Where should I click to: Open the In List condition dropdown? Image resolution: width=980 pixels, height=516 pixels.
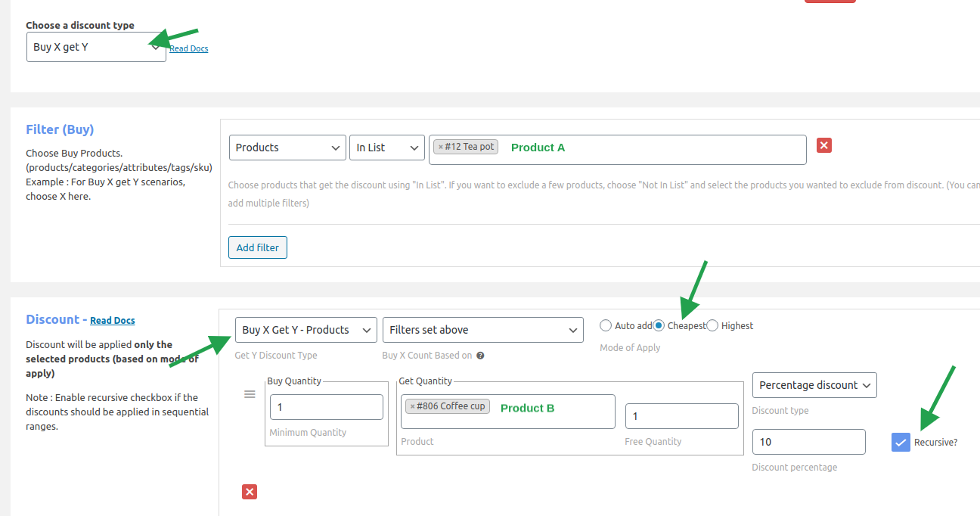tap(387, 148)
